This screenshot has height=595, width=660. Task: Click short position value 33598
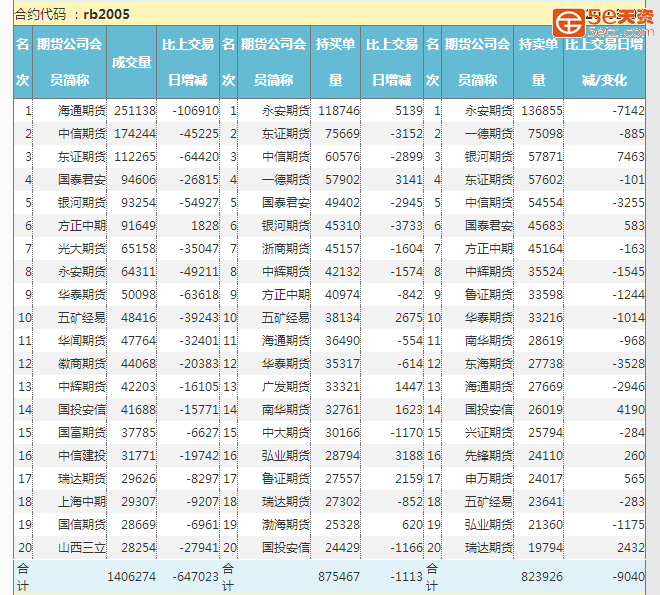[545, 295]
